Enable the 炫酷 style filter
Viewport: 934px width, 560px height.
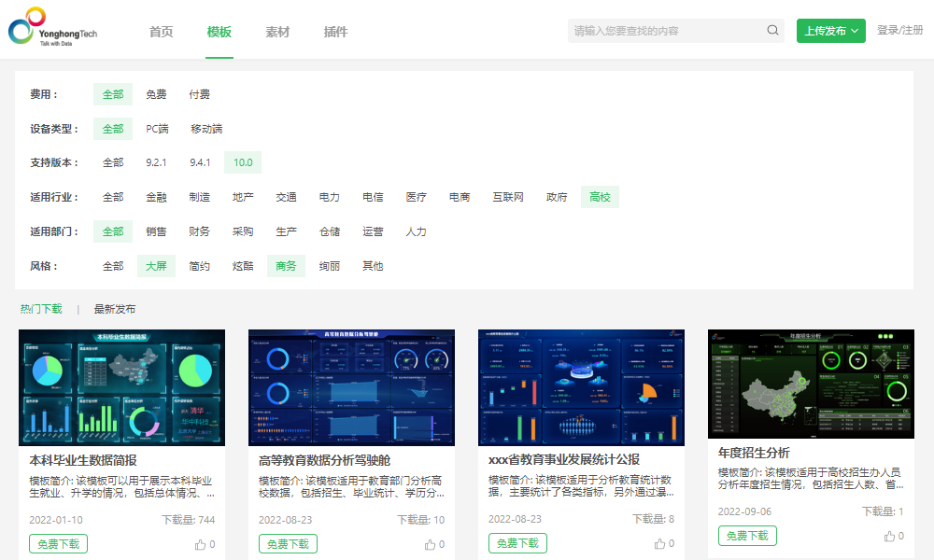click(243, 265)
